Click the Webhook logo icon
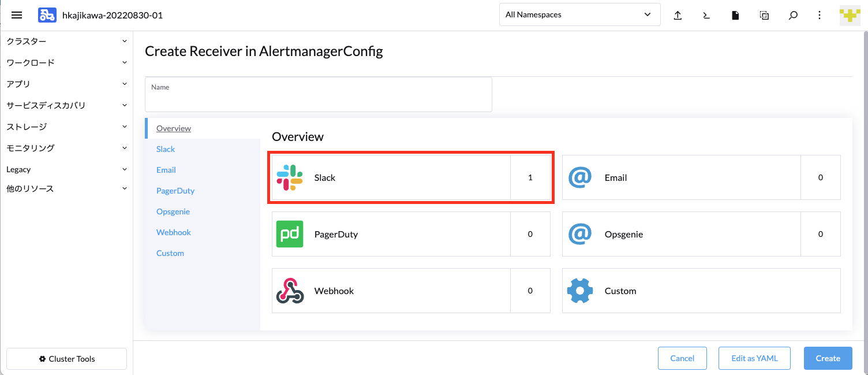Screen dimensions: 868x375 [290, 291]
